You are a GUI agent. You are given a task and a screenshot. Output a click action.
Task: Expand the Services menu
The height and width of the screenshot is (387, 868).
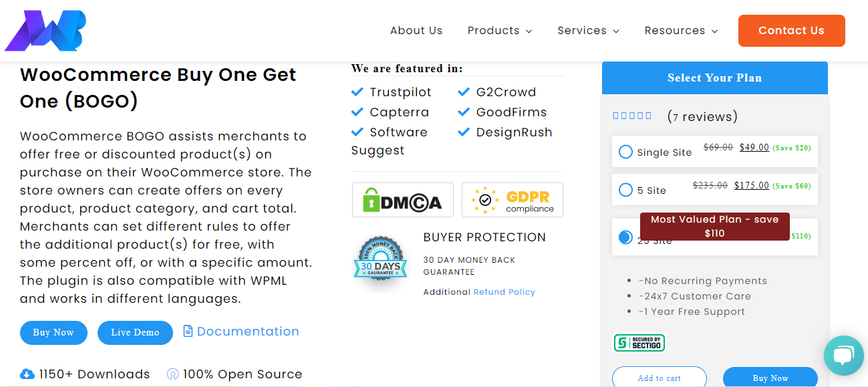click(589, 31)
